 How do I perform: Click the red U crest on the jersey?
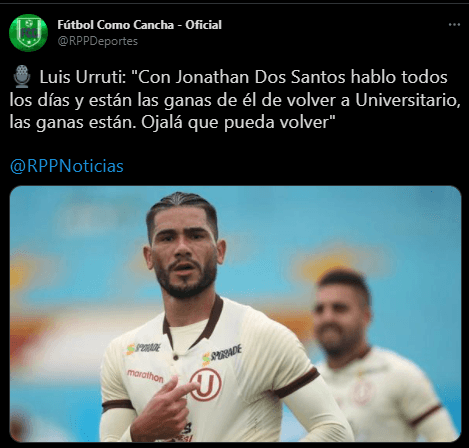[x=206, y=384]
